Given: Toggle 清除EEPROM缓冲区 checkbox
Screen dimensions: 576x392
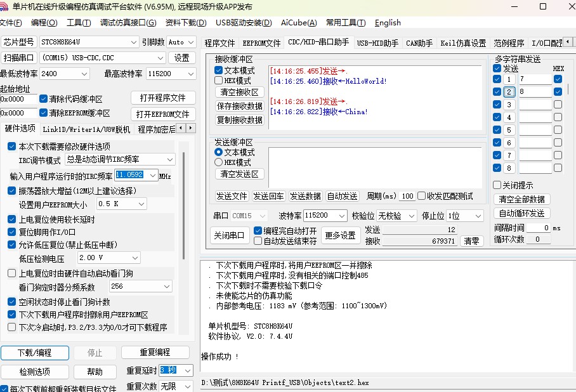Looking at the screenshot, I should point(43,112).
